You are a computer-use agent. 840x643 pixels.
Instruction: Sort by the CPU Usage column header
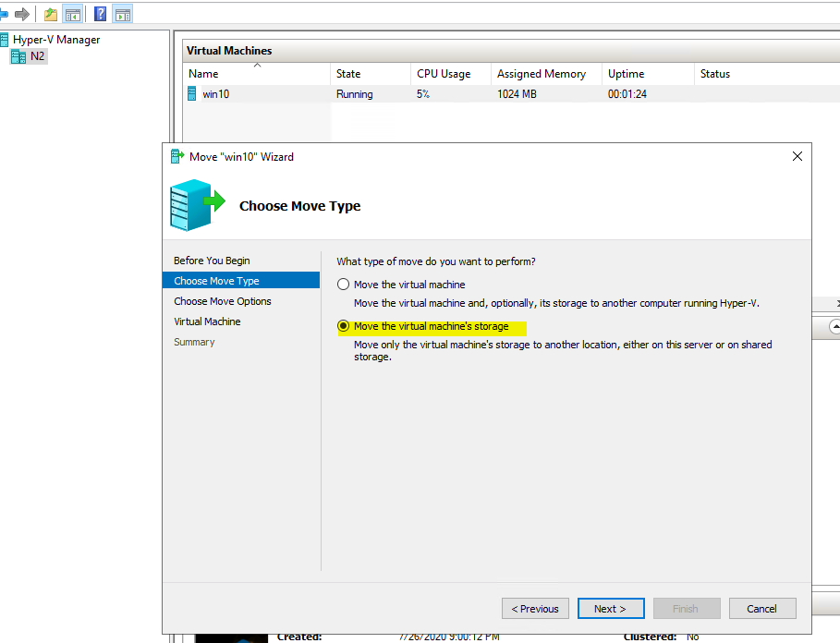point(451,74)
